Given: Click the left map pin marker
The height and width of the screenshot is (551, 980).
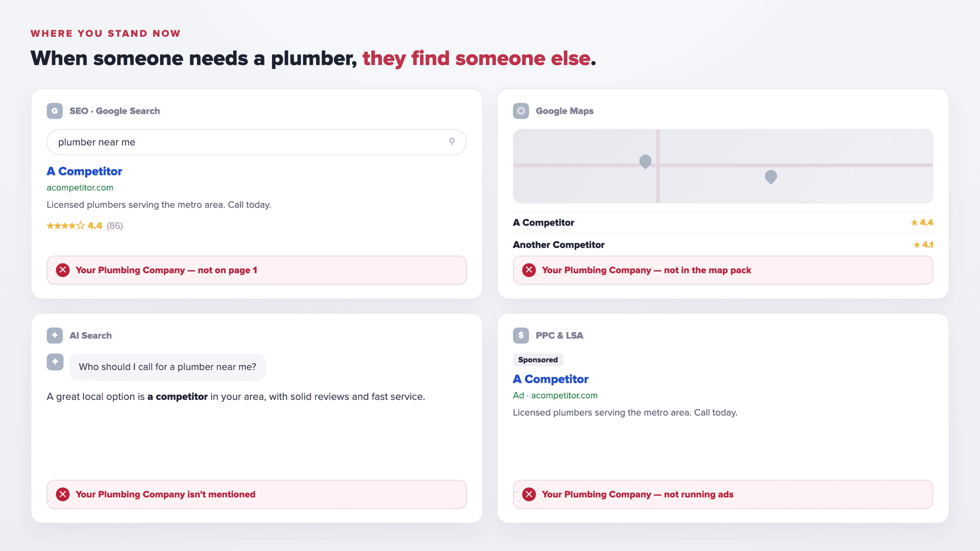Looking at the screenshot, I should [645, 162].
